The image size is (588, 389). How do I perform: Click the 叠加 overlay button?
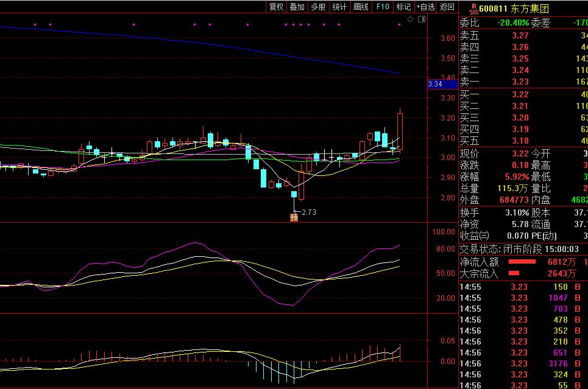click(297, 7)
